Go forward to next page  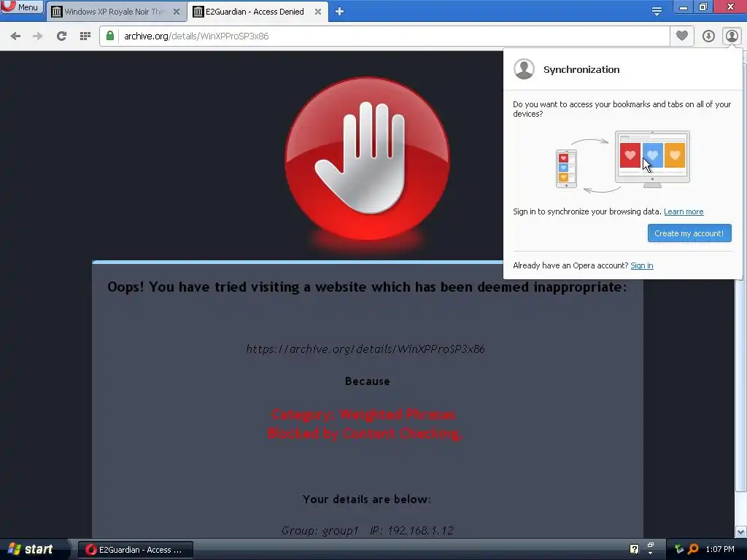tap(38, 36)
